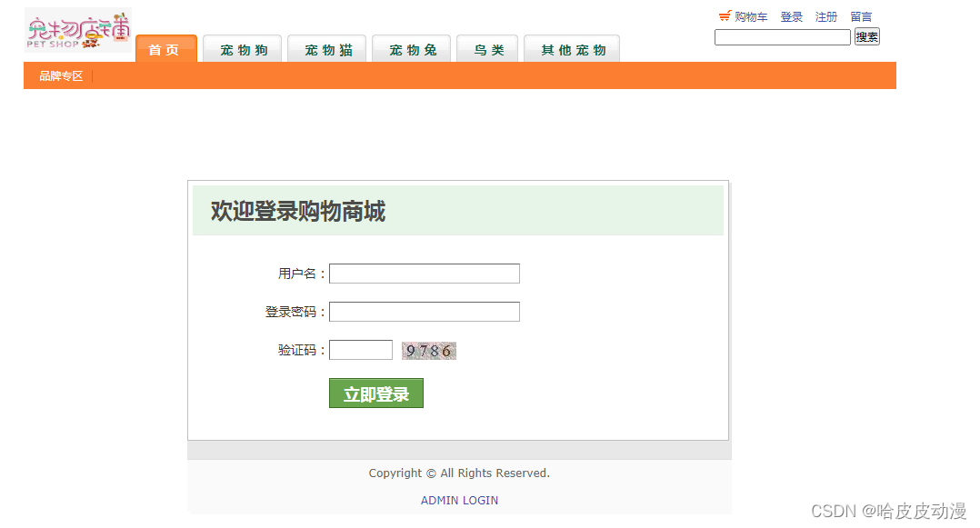Open the 留言 message link

(x=861, y=17)
